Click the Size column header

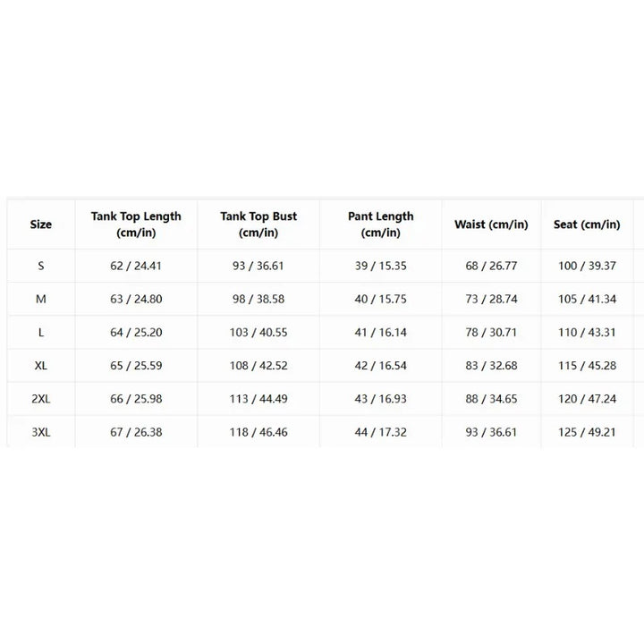(40, 225)
